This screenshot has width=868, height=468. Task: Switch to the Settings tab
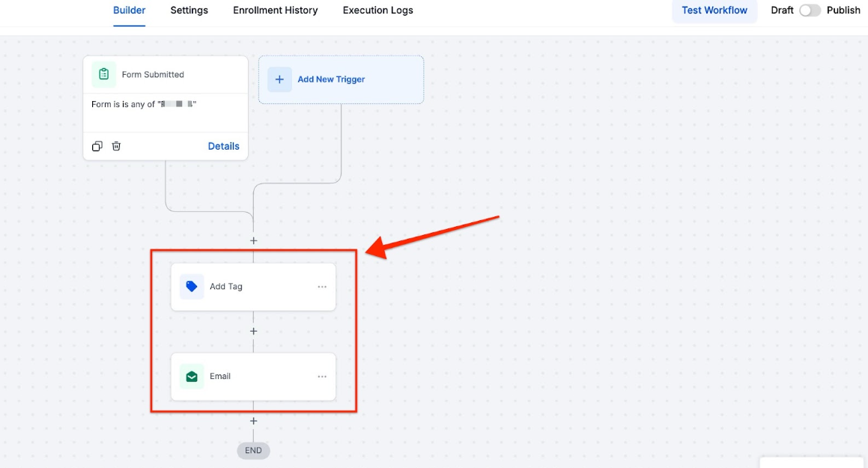(189, 10)
